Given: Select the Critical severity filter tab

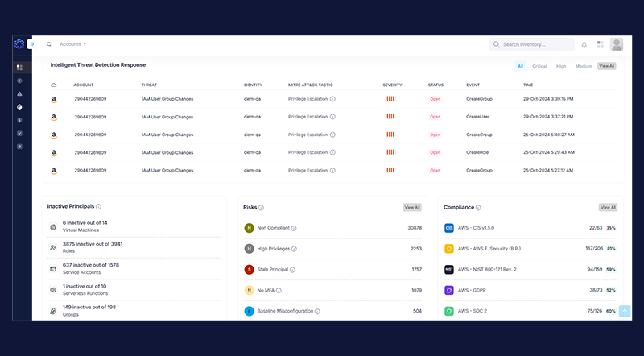Looking at the screenshot, I should (x=539, y=66).
